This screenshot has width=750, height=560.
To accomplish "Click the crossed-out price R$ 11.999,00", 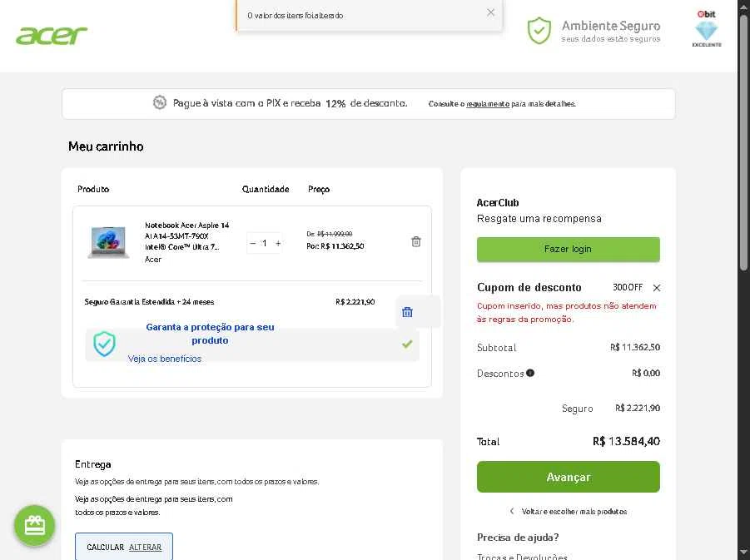I will 335,234.
